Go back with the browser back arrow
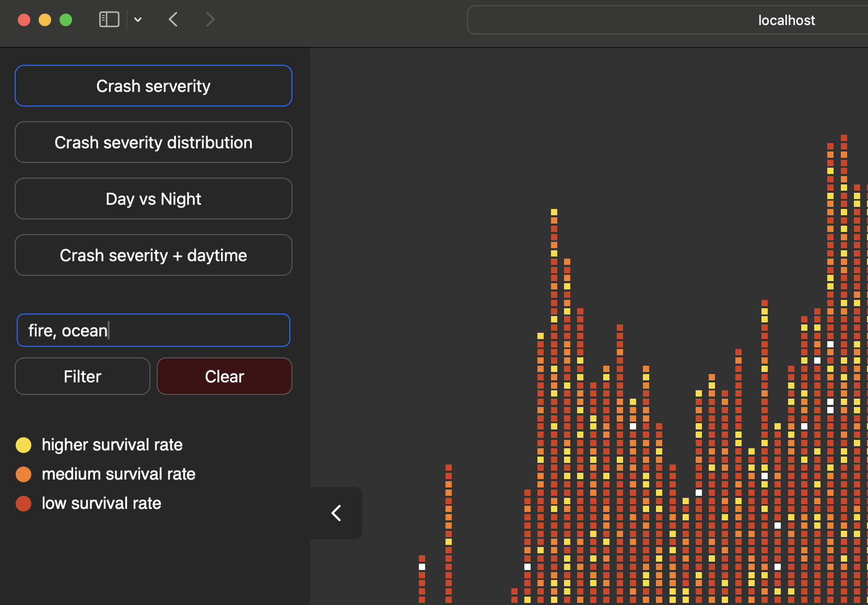This screenshot has height=605, width=868. click(x=173, y=20)
